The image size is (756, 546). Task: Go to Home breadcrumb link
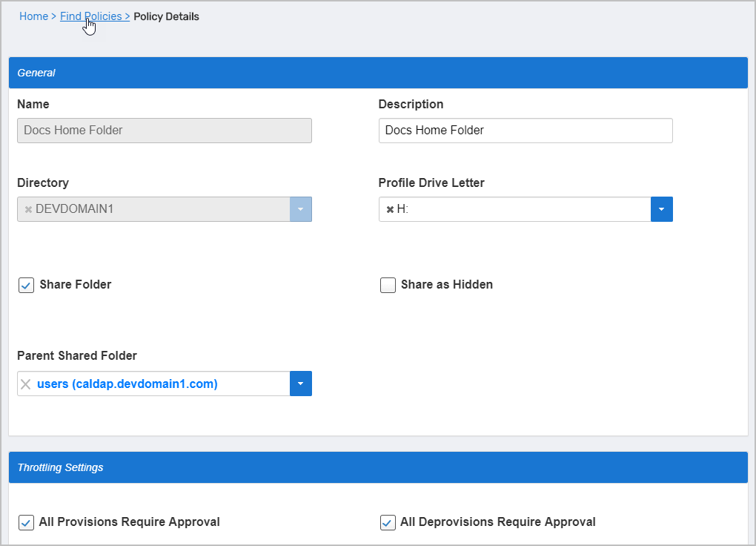tap(33, 16)
